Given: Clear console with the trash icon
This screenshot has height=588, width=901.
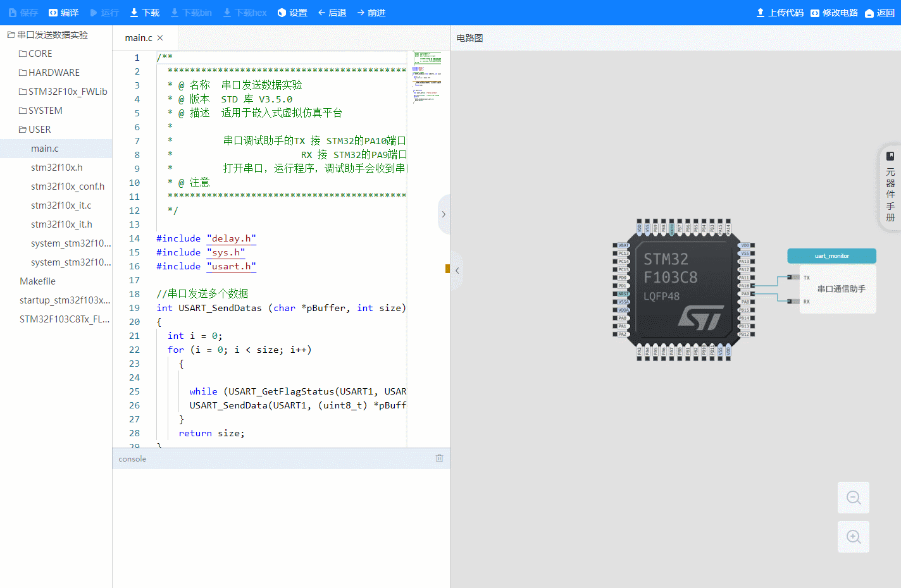Looking at the screenshot, I should [439, 458].
